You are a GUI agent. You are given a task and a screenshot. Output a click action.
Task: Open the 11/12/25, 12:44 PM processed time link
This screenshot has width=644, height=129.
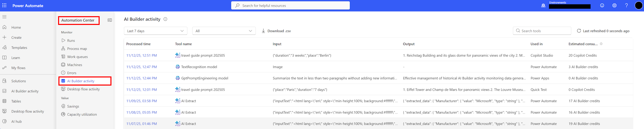[x=141, y=78]
